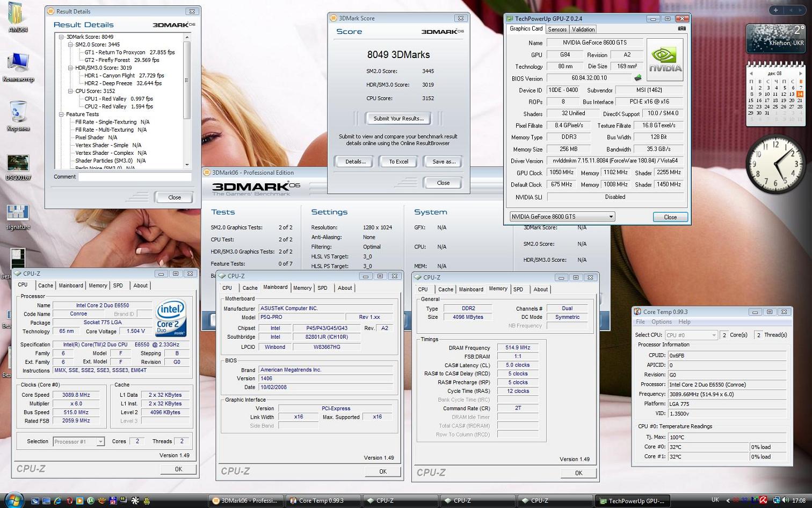
Task: Click the taskbar clock showing 17:08
Action: [x=799, y=500]
